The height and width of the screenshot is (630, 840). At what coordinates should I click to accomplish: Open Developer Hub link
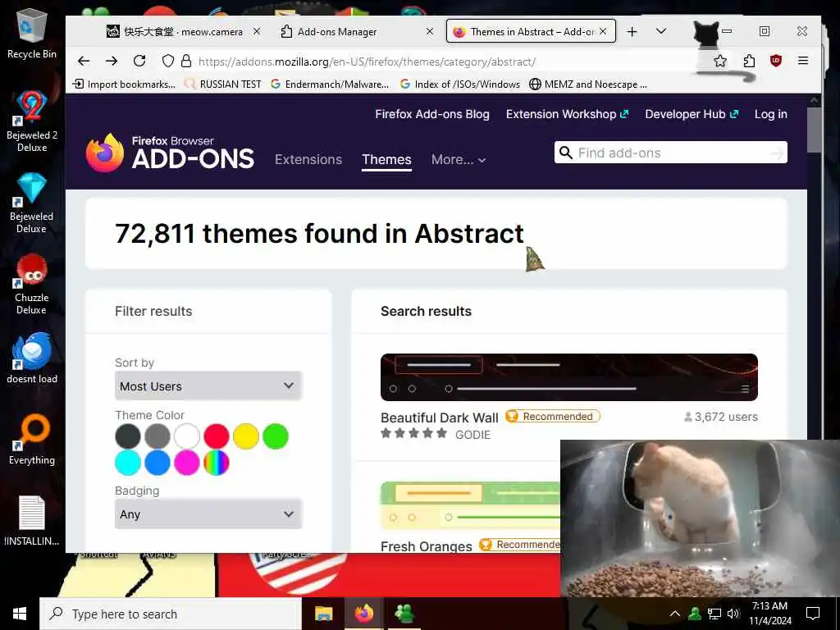(x=691, y=114)
